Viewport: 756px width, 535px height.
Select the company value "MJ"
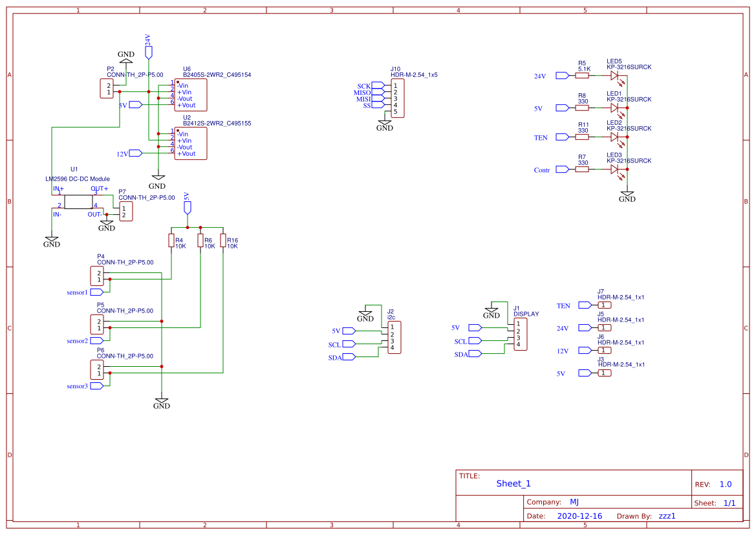[574, 502]
